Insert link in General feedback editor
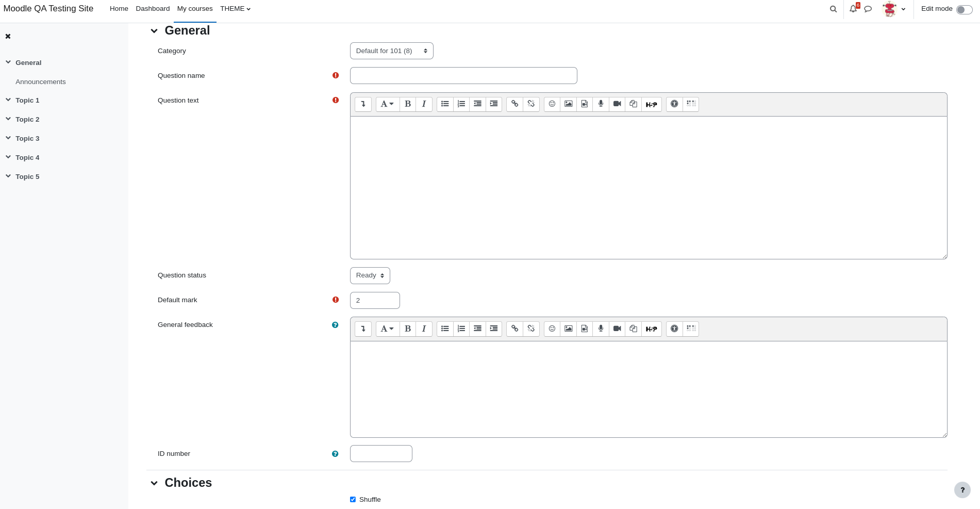Screen dimensions: 980x509 pyautogui.click(x=514, y=329)
